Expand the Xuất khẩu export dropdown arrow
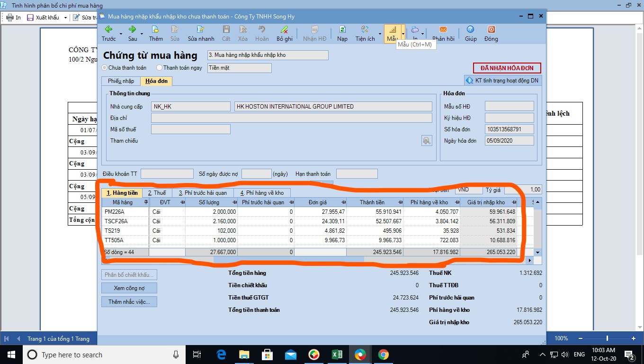This screenshot has height=364, width=644. pyautogui.click(x=65, y=18)
